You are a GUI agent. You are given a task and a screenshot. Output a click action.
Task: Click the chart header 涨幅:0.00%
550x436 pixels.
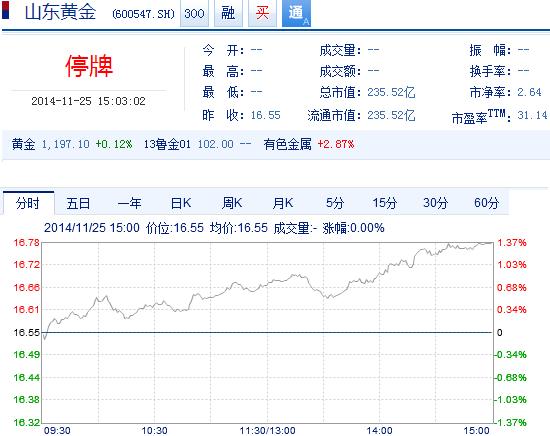point(354,228)
